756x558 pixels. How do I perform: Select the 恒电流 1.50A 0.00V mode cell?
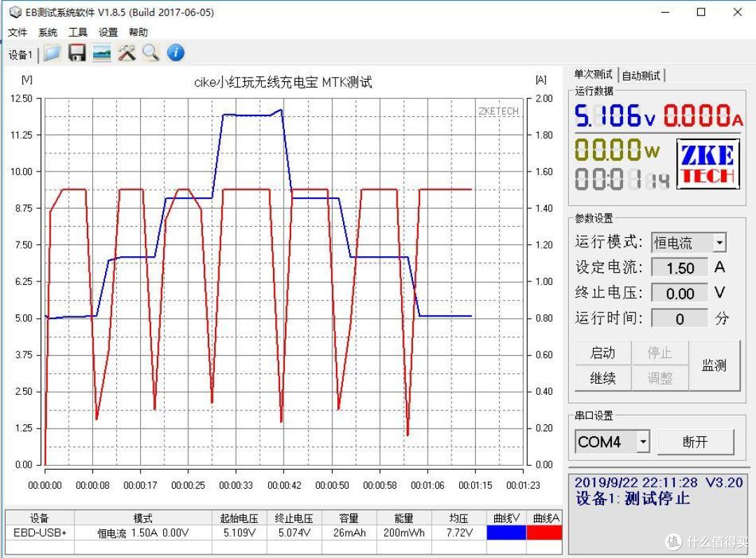tap(143, 532)
